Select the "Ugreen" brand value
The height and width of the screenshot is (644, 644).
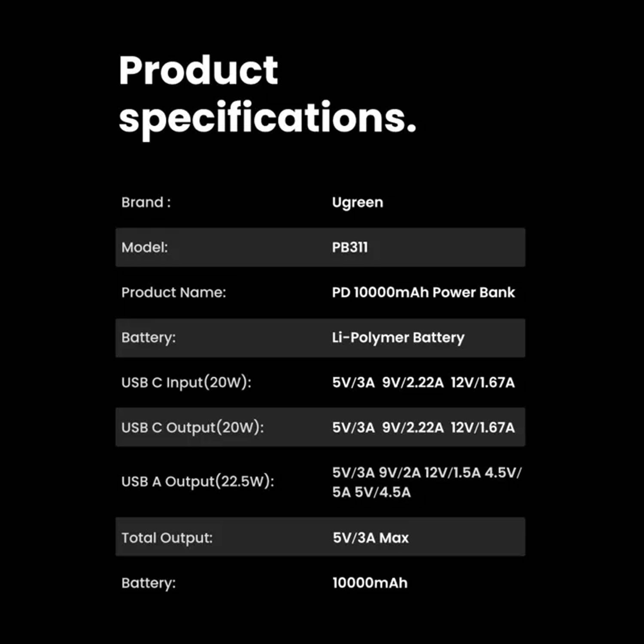click(x=357, y=202)
